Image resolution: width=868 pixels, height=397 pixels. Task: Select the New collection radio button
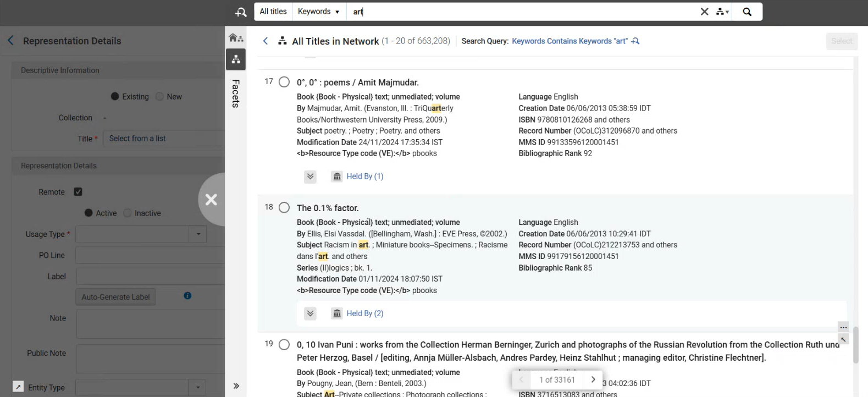click(159, 96)
